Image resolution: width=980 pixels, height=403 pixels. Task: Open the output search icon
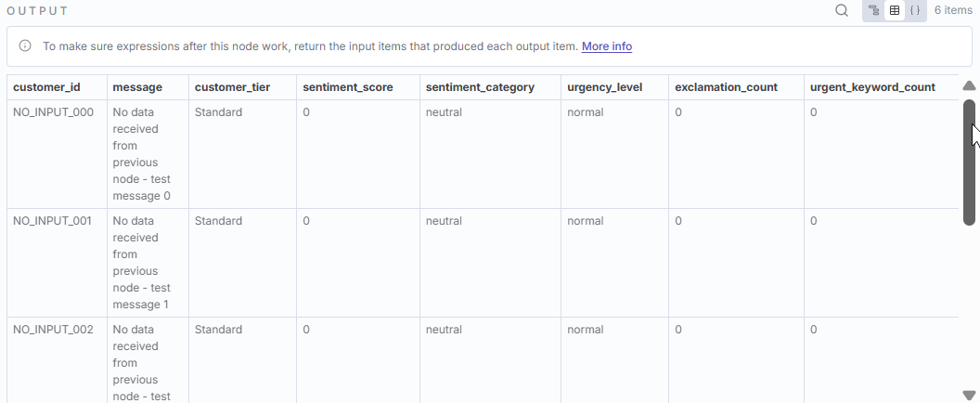click(842, 11)
